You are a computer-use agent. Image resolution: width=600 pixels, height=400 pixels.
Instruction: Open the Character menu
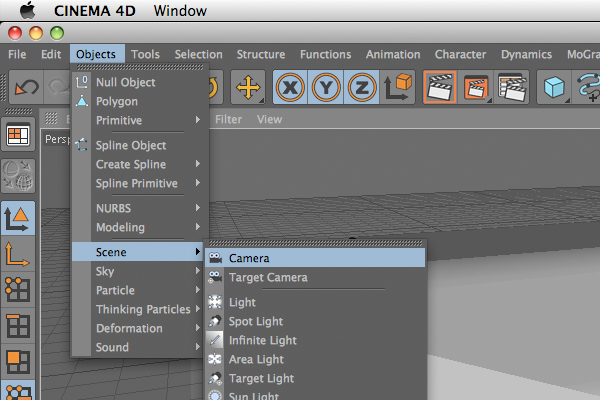click(x=460, y=54)
